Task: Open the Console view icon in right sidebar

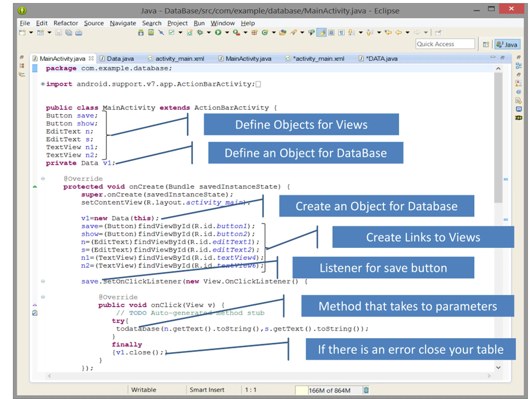Action: tap(519, 109)
